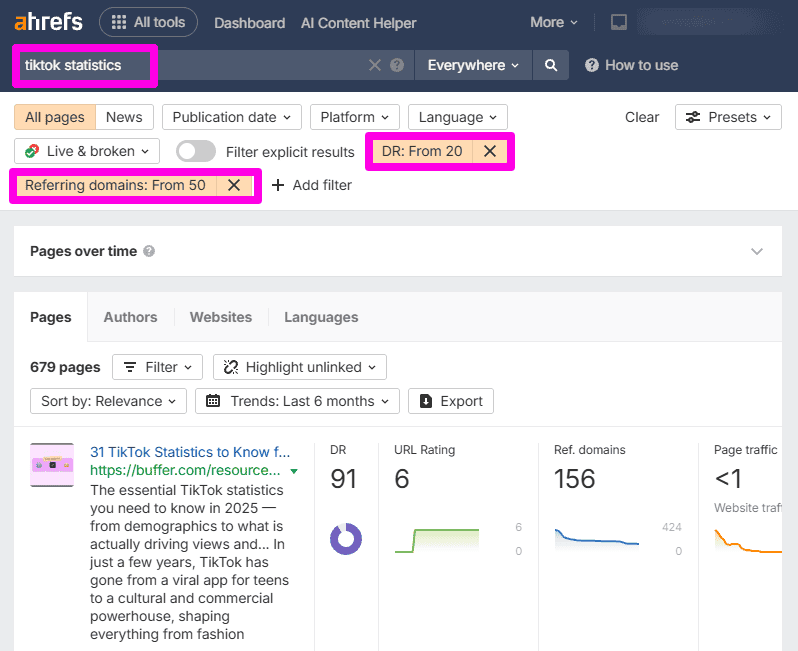Screen dimensions: 798x651
Task: Open the 31 TikTok Statistics title link
Action: 190,452
